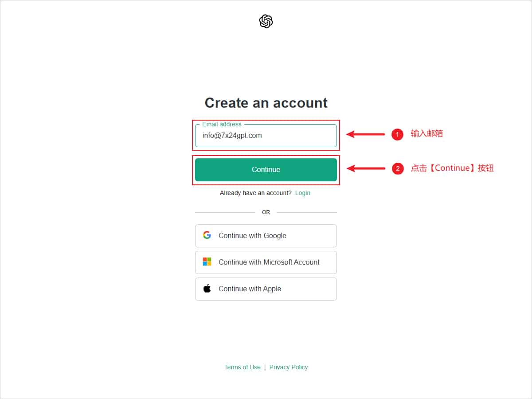Open the Privacy Policy link
Viewport: 532px width, 399px height.
pos(289,367)
